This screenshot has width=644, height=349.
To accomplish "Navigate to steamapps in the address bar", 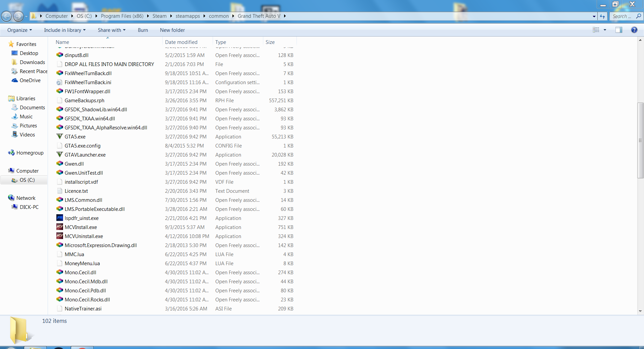I will tap(188, 16).
